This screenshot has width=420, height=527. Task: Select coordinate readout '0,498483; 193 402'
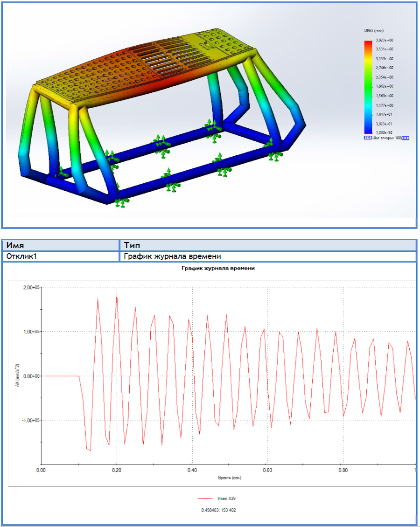[x=218, y=510]
